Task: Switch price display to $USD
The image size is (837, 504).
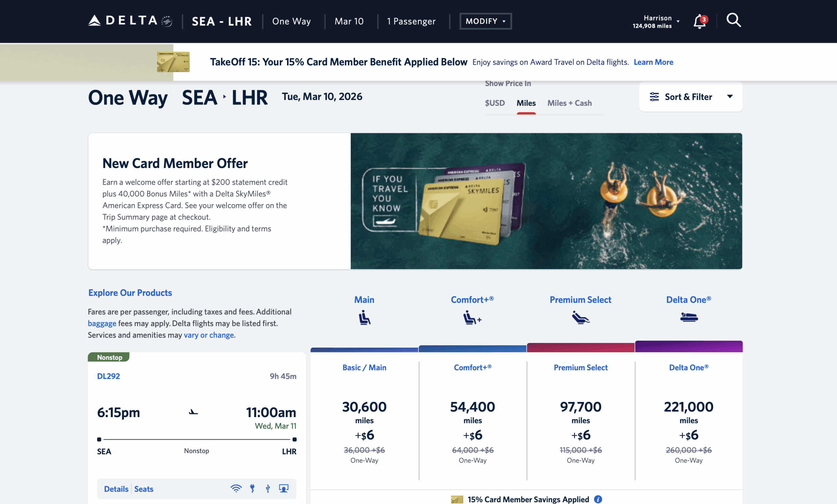Action: pos(495,103)
